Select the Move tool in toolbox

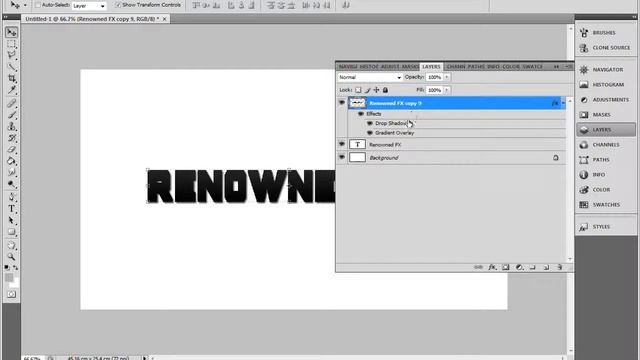pyautogui.click(x=11, y=32)
